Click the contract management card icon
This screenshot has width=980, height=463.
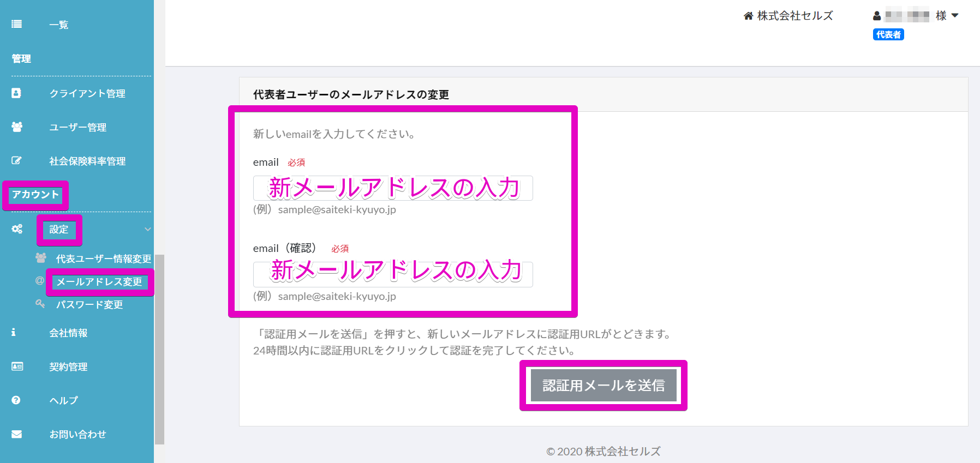coord(17,366)
